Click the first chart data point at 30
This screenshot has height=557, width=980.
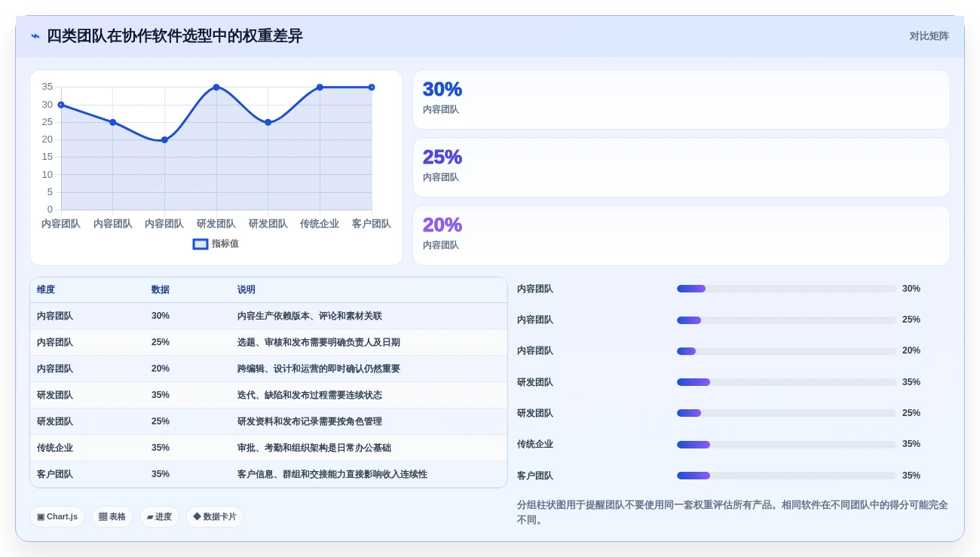(61, 105)
